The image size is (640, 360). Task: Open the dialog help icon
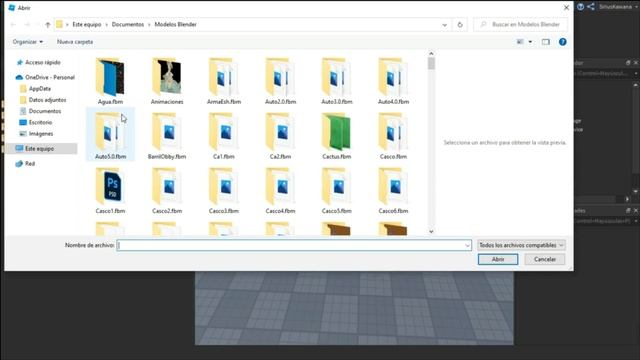click(562, 42)
